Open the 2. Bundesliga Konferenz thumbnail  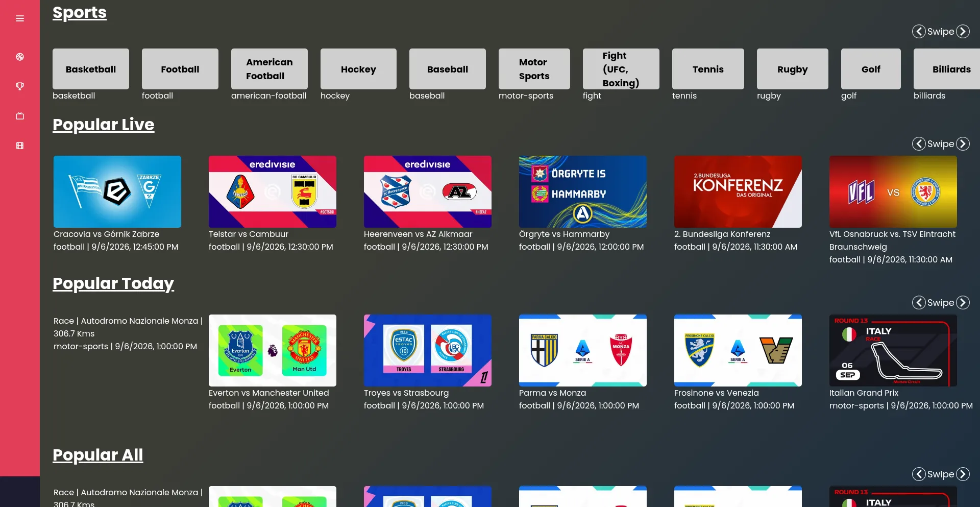coord(738,191)
